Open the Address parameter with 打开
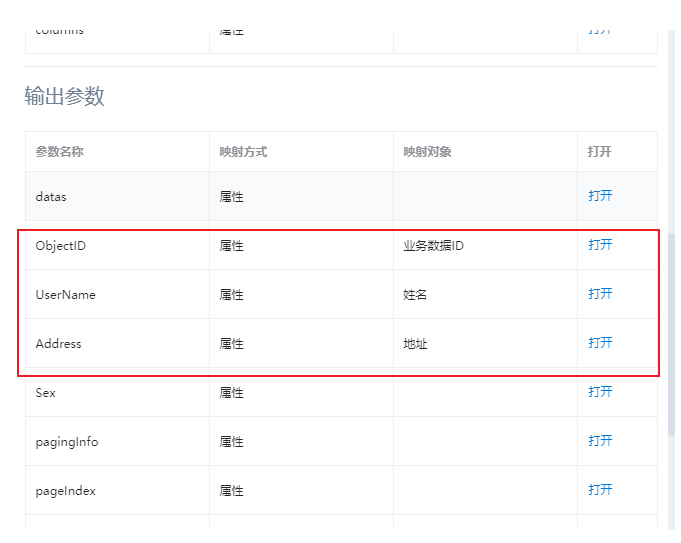This screenshot has height=543, width=681. click(x=600, y=343)
